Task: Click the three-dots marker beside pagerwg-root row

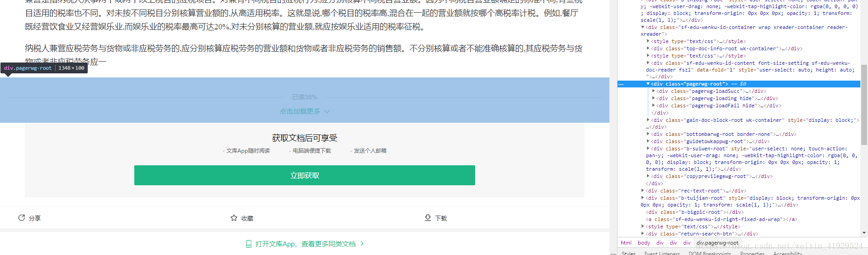Action: (x=621, y=84)
